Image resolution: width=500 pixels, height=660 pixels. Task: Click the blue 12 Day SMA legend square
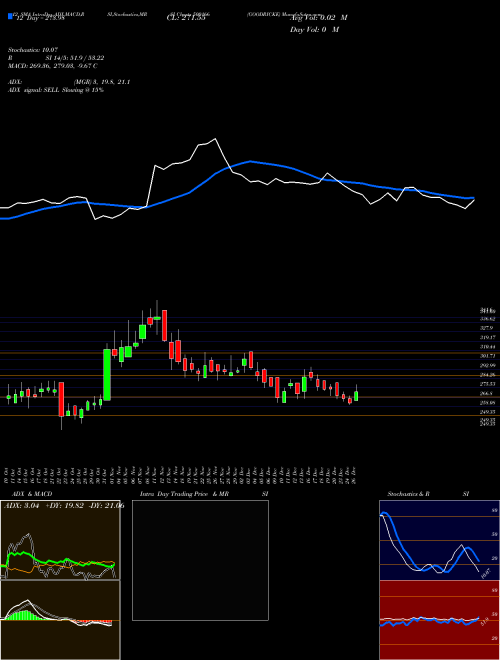tap(11, 16)
